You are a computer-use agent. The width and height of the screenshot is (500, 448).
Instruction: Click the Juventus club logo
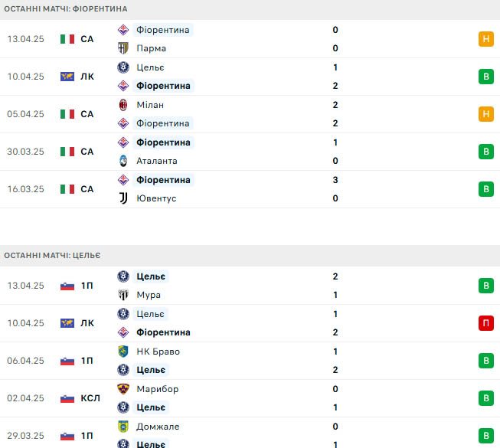(123, 198)
